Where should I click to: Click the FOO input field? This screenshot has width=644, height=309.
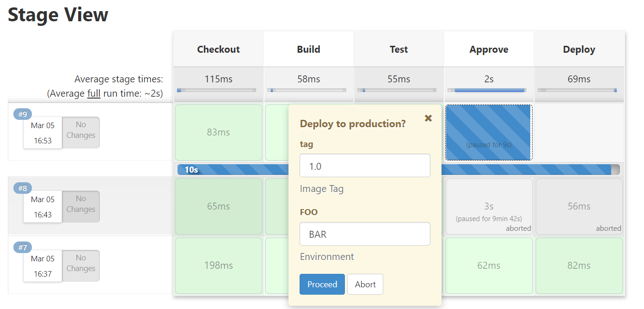tap(365, 234)
